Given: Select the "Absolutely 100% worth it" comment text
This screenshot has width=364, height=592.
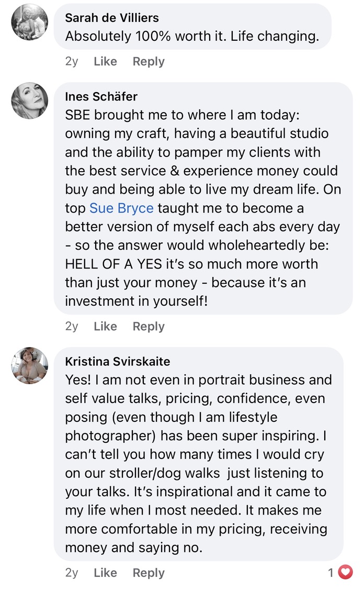Looking at the screenshot, I should [x=191, y=38].
